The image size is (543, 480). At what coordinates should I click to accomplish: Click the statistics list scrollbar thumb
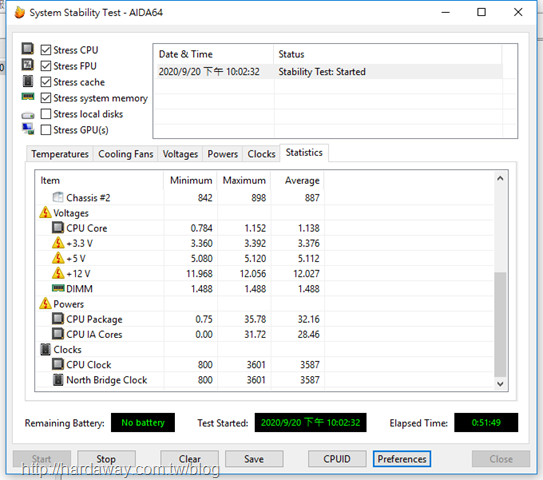500,324
